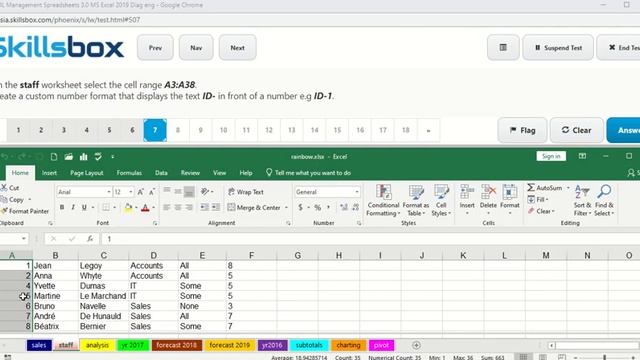The image size is (640, 360).
Task: Open the Skillsbox calculator icon button
Action: tap(503, 48)
